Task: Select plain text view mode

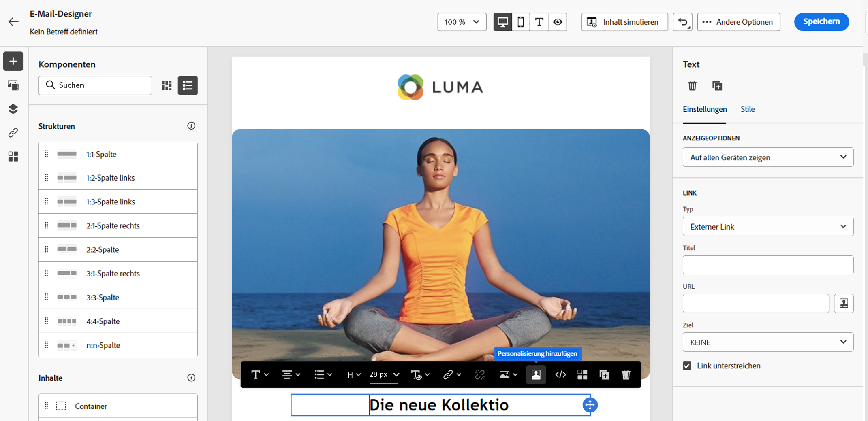Action: pyautogui.click(x=539, y=22)
